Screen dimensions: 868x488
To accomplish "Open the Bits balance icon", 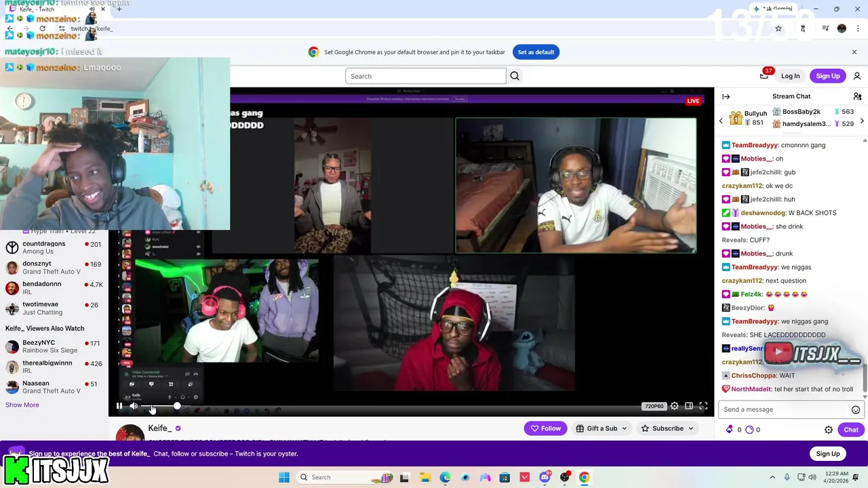I will tap(730, 430).
